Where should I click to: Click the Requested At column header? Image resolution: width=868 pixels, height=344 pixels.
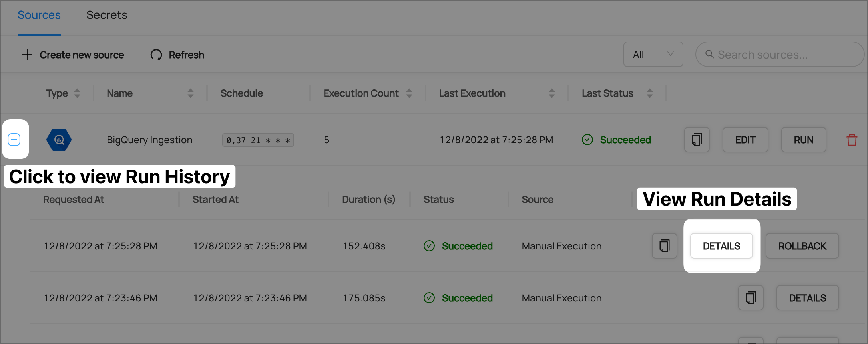74,200
